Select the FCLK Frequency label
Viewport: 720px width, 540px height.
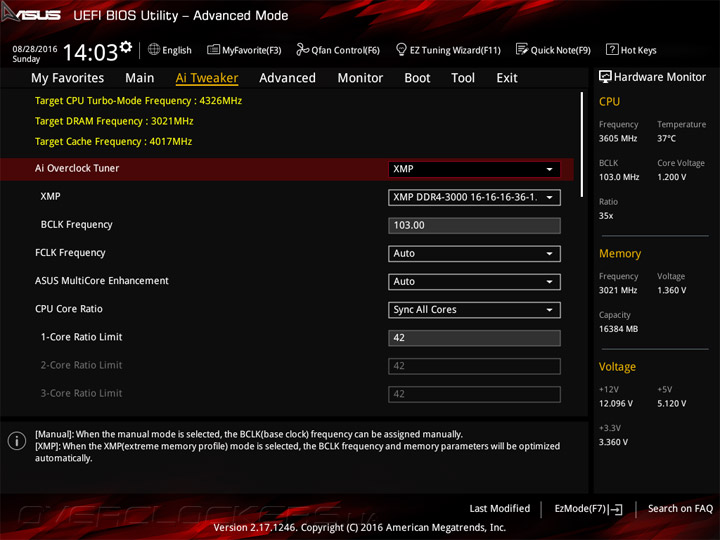point(70,253)
